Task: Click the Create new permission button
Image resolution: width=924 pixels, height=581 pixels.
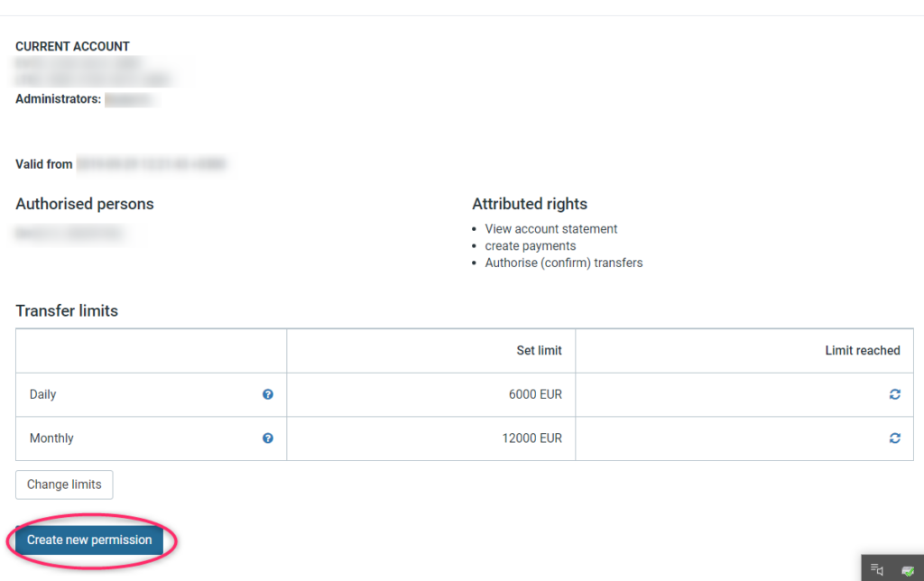Action: tap(89, 539)
